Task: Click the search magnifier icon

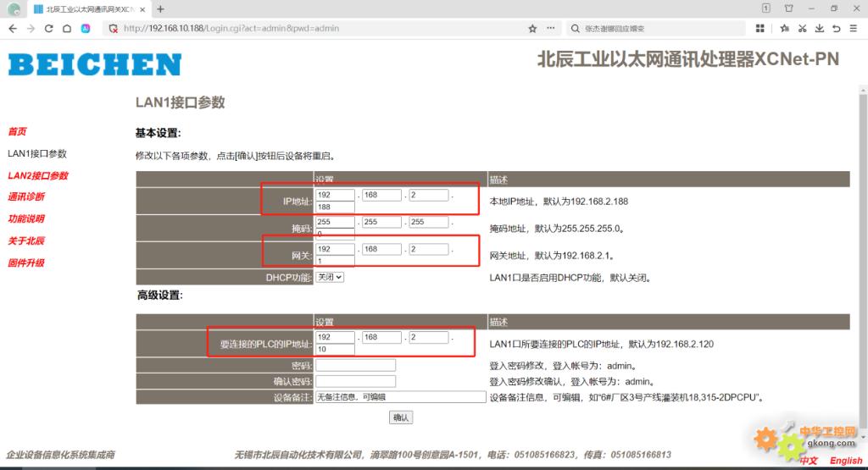Action: pyautogui.click(x=576, y=28)
